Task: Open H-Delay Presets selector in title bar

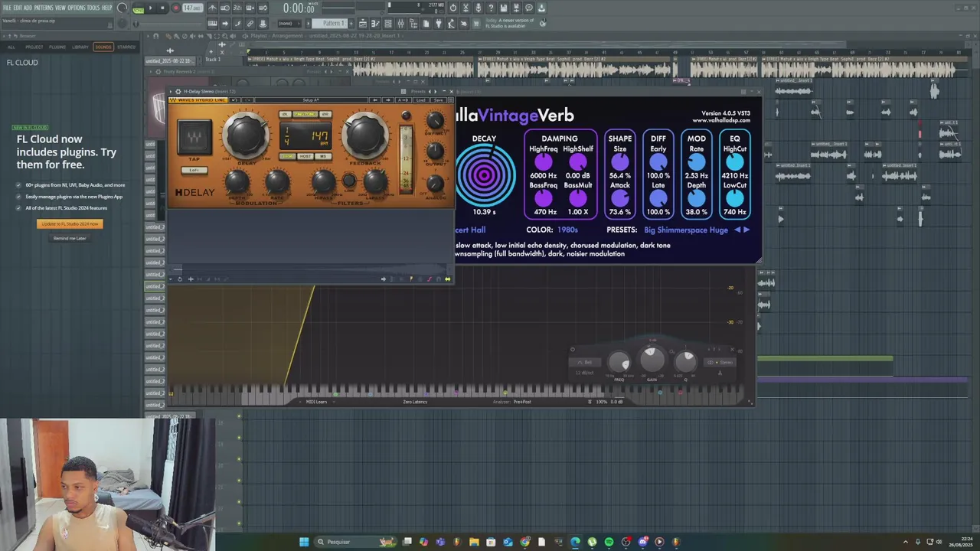Action: click(419, 92)
